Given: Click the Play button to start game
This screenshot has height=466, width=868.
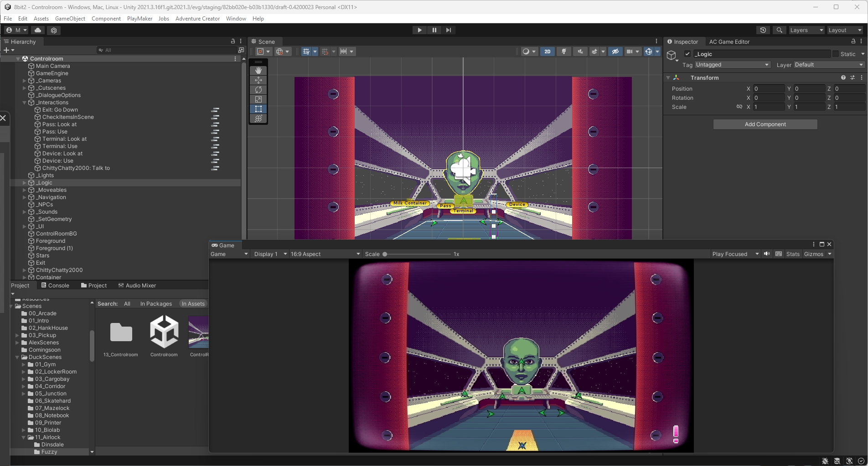Looking at the screenshot, I should [419, 30].
